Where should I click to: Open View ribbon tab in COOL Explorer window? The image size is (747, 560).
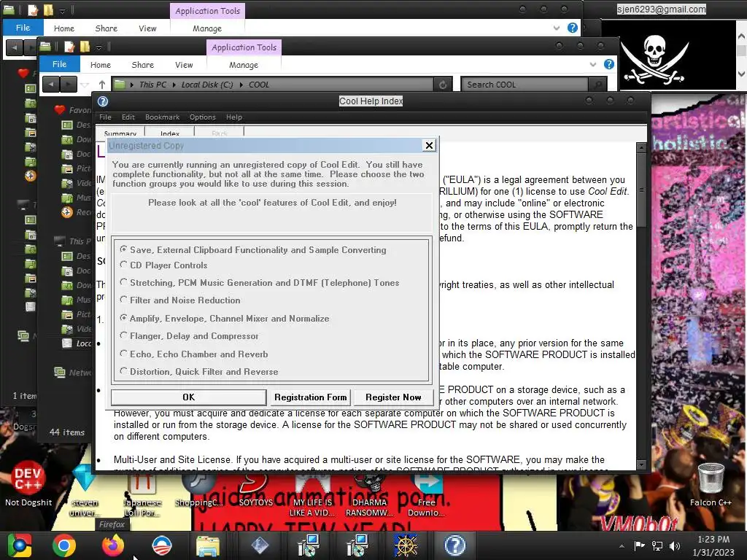tap(184, 65)
